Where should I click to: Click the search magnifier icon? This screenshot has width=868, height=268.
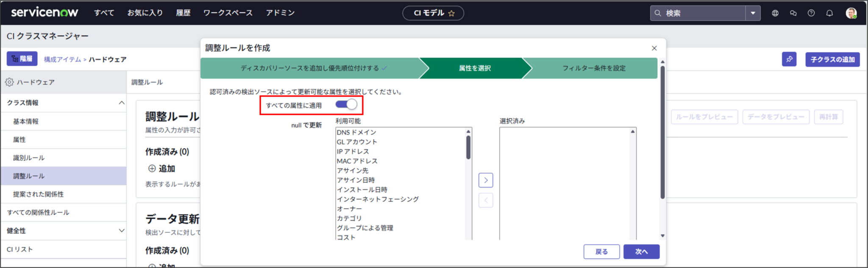(x=658, y=13)
